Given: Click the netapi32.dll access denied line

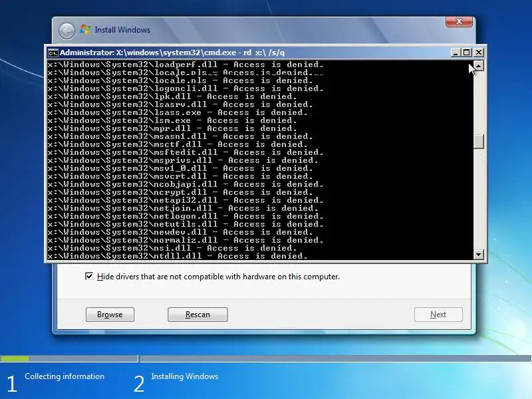Looking at the screenshot, I should (x=186, y=200).
